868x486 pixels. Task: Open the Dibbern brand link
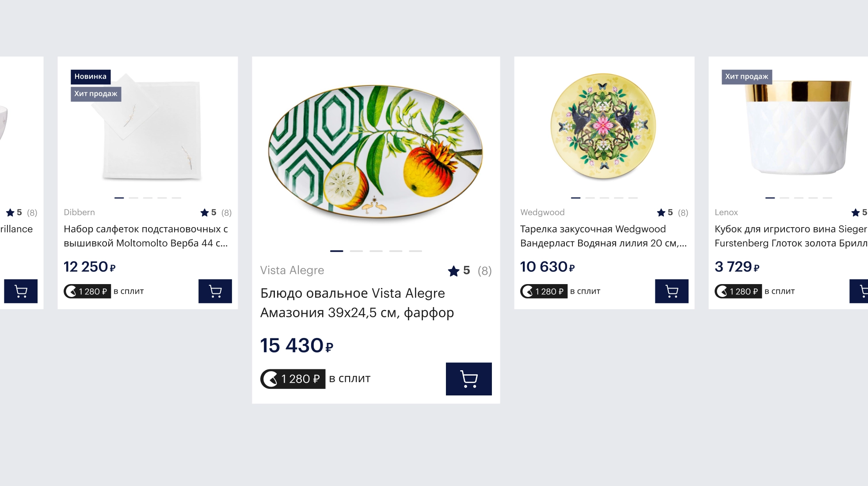(79, 213)
